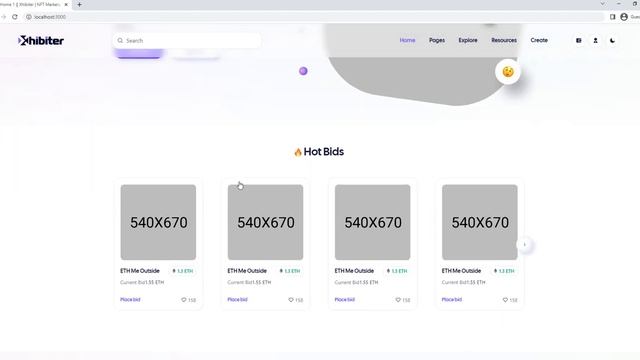Click third card's ETH price badge
This screenshot has height=360, width=640.
[397, 271]
